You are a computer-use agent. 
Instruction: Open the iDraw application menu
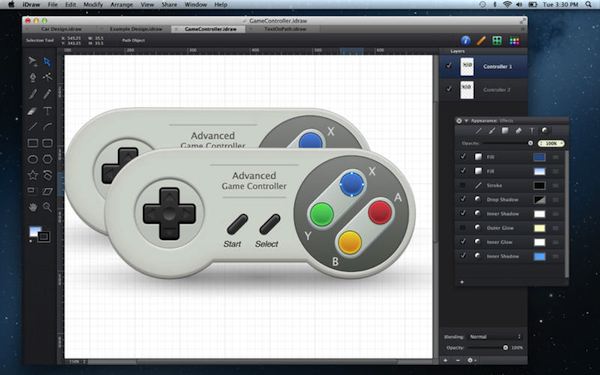[x=32, y=5]
